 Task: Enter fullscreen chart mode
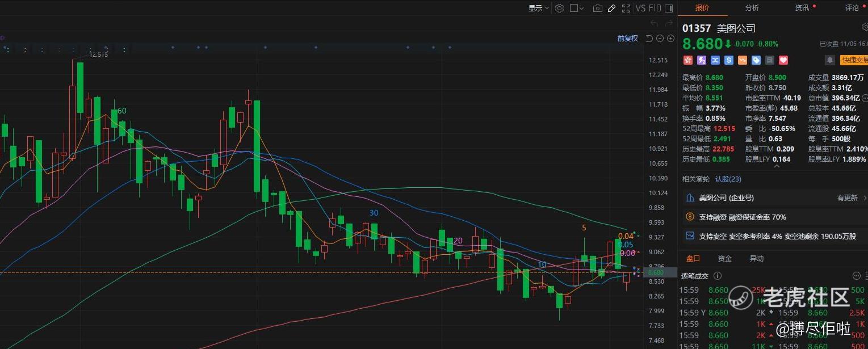click(626, 8)
